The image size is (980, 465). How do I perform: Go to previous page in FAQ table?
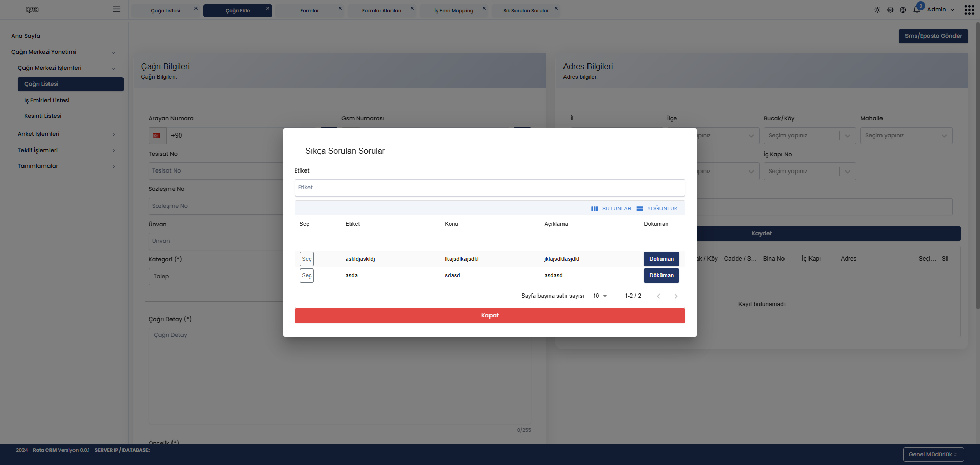click(x=658, y=296)
